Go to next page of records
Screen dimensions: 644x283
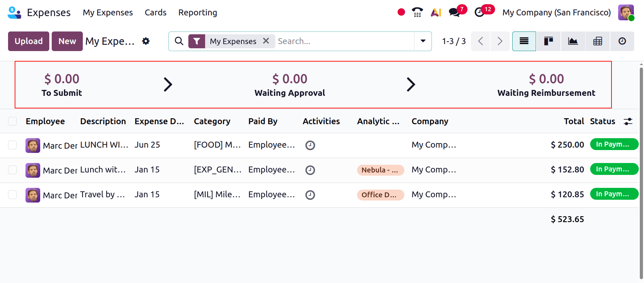[x=500, y=41]
